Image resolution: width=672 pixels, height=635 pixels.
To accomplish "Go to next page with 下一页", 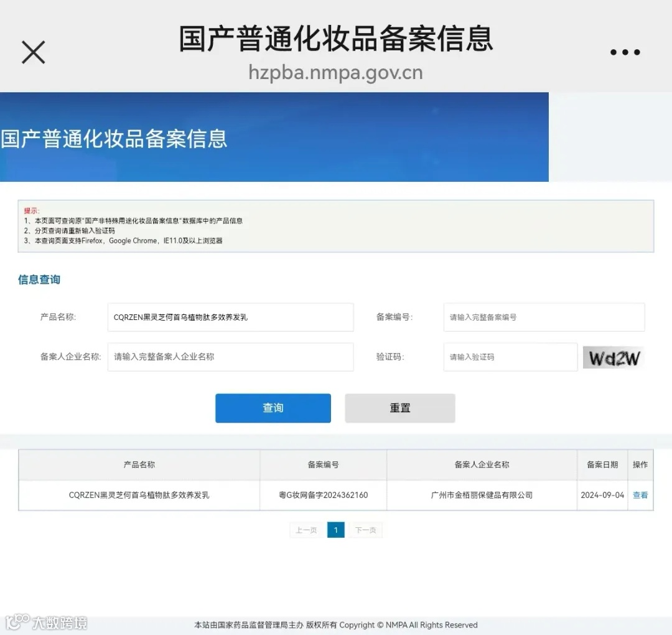I will pos(365,530).
